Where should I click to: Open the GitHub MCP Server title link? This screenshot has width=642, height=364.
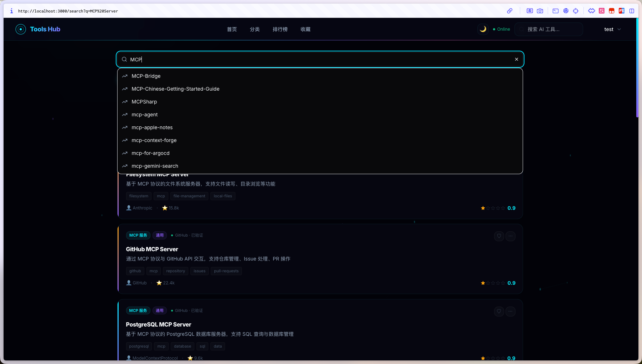coord(152,249)
